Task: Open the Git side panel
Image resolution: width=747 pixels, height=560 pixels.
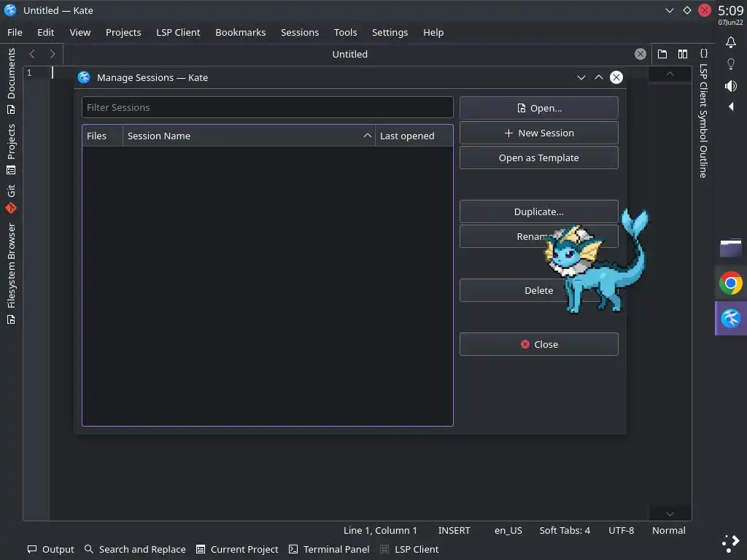Action: tap(11, 198)
